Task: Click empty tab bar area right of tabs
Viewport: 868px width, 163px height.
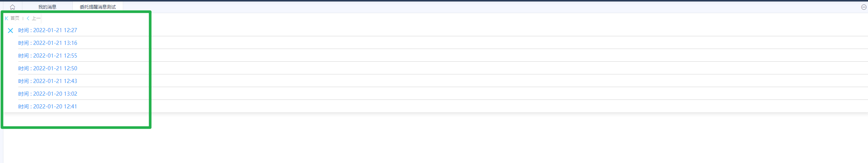Action: click(x=448, y=7)
